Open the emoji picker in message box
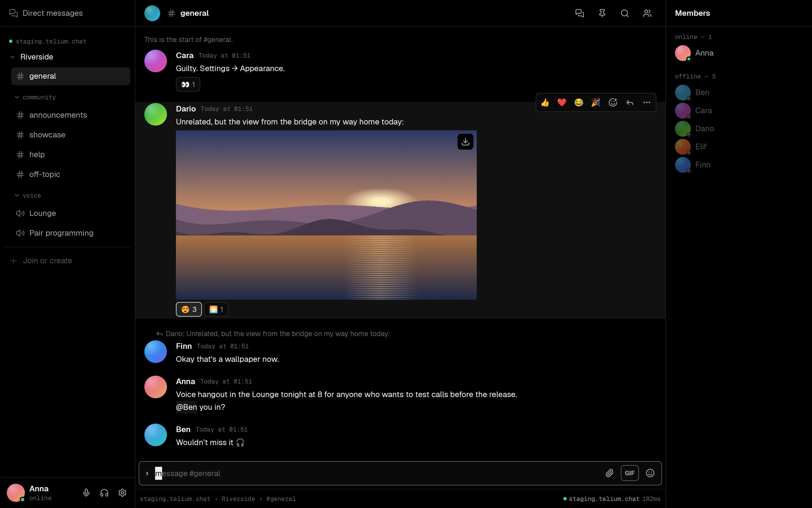The height and width of the screenshot is (508, 812). (x=650, y=473)
